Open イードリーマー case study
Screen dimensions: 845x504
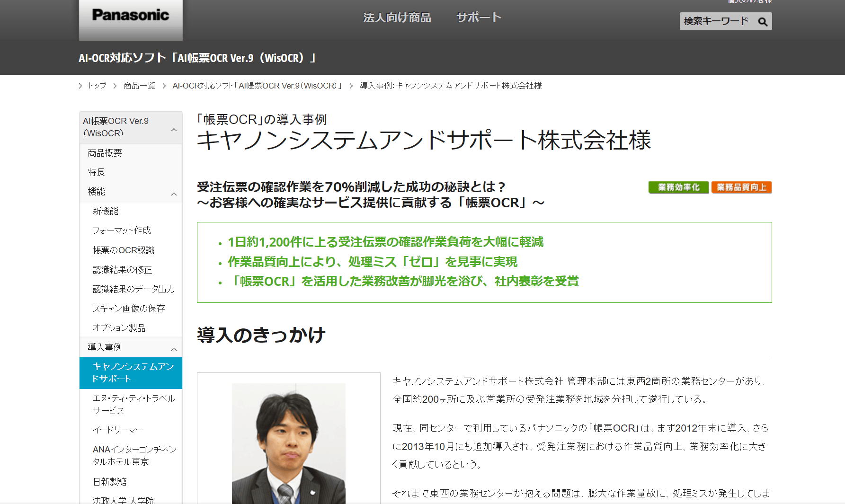118,430
